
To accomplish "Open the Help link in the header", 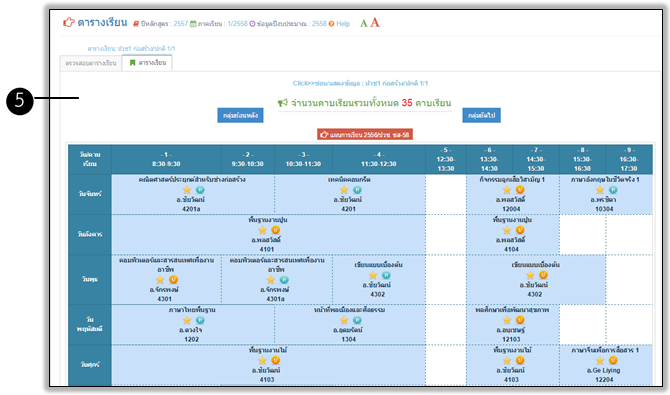I will pos(343,24).
